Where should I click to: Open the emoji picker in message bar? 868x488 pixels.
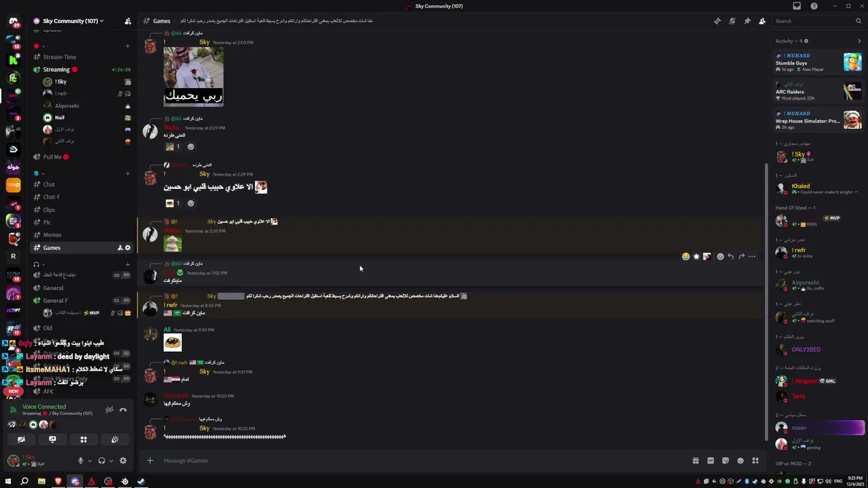(x=741, y=461)
